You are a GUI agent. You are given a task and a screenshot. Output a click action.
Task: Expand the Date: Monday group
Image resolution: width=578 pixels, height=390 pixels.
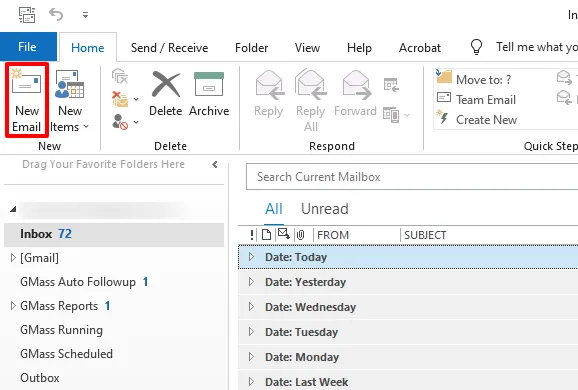[251, 357]
